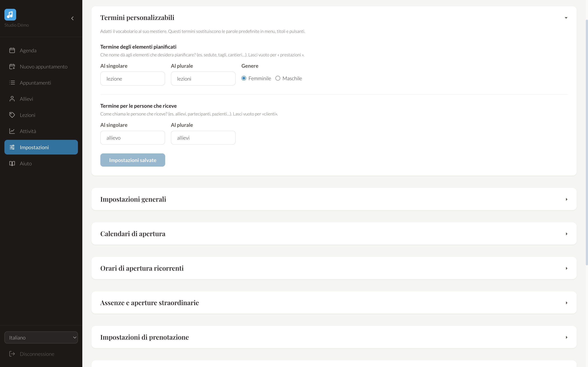The image size is (588, 367).
Task: Select the Maschile gender radio button
Action: [278, 78]
